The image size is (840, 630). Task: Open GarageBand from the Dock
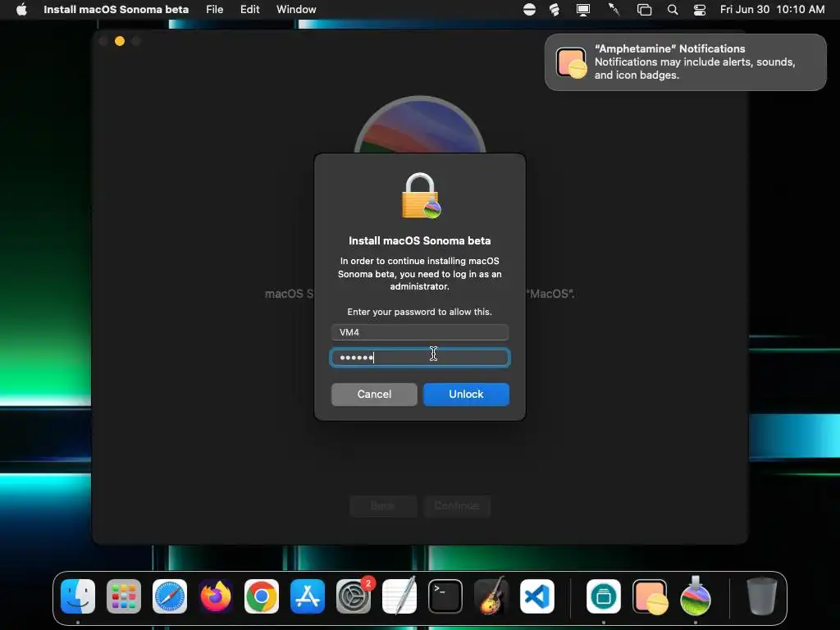(491, 596)
